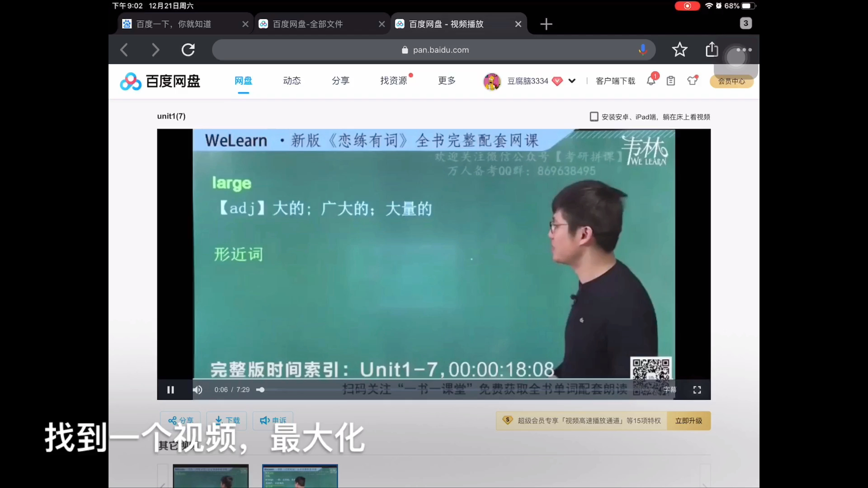Close the 视频播放 tab
Viewport: 868px width, 488px height.
(x=519, y=24)
